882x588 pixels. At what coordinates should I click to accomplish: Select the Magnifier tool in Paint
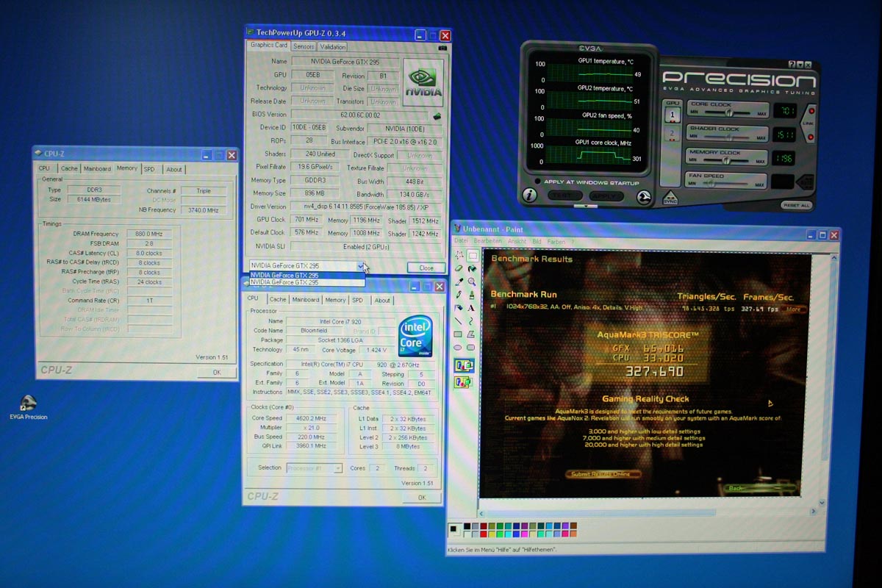[x=472, y=282]
